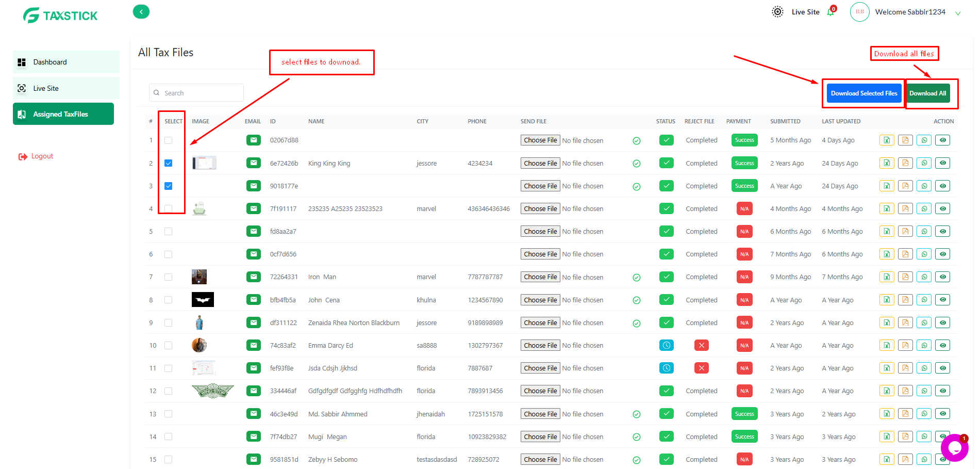Click the Download Selected Files button
980x469 pixels.
pos(863,93)
